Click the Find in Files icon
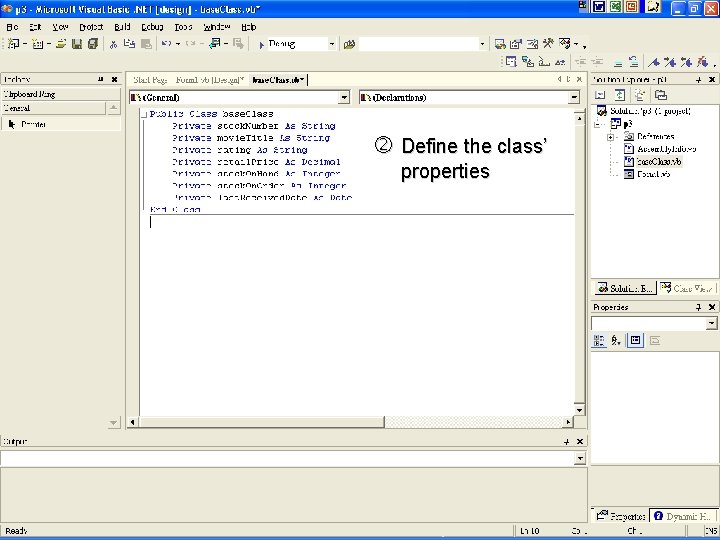Viewport: 720px width, 540px height. (349, 45)
